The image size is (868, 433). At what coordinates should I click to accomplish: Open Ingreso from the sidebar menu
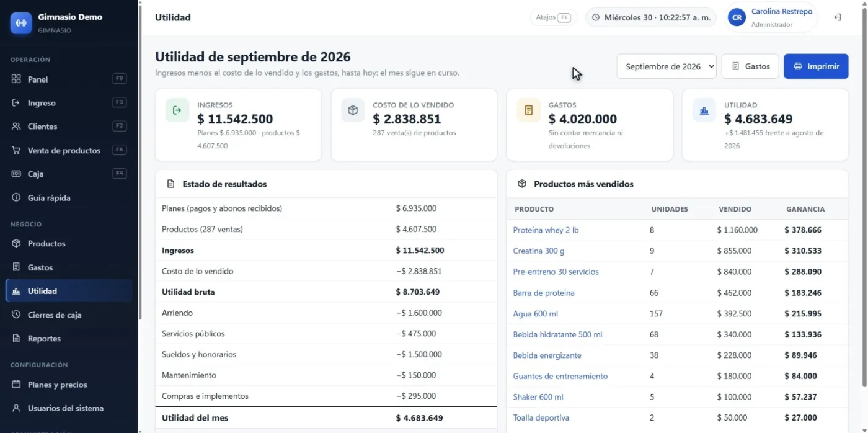click(x=69, y=103)
